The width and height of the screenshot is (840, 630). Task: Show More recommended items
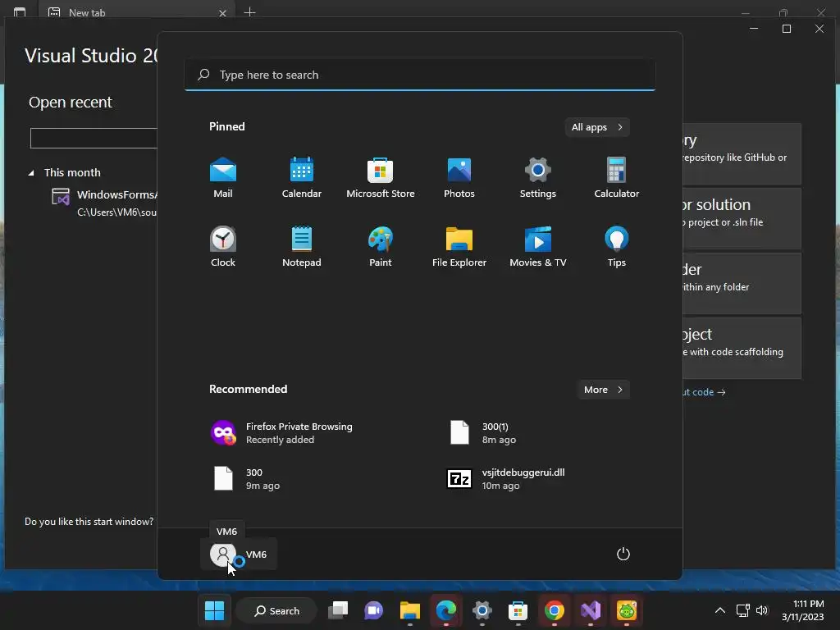tap(603, 390)
